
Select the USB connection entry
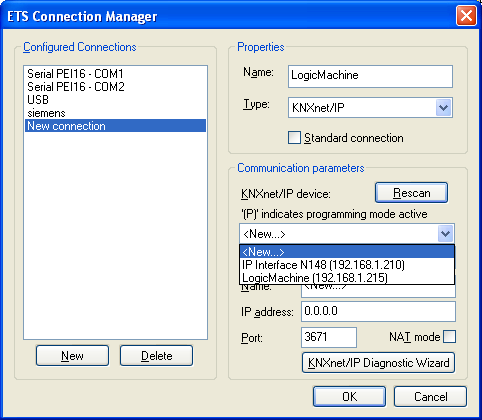coord(115,100)
